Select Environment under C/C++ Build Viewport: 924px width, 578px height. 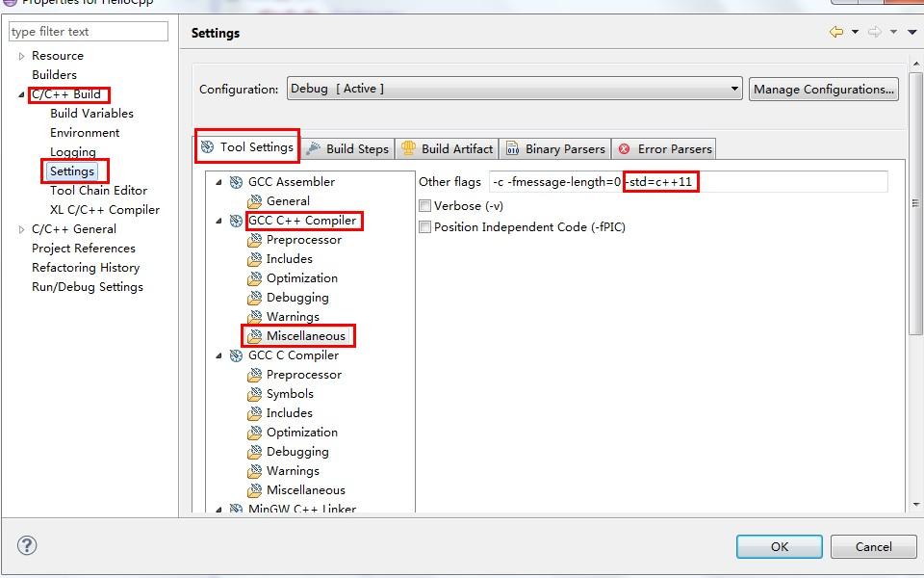coord(85,133)
